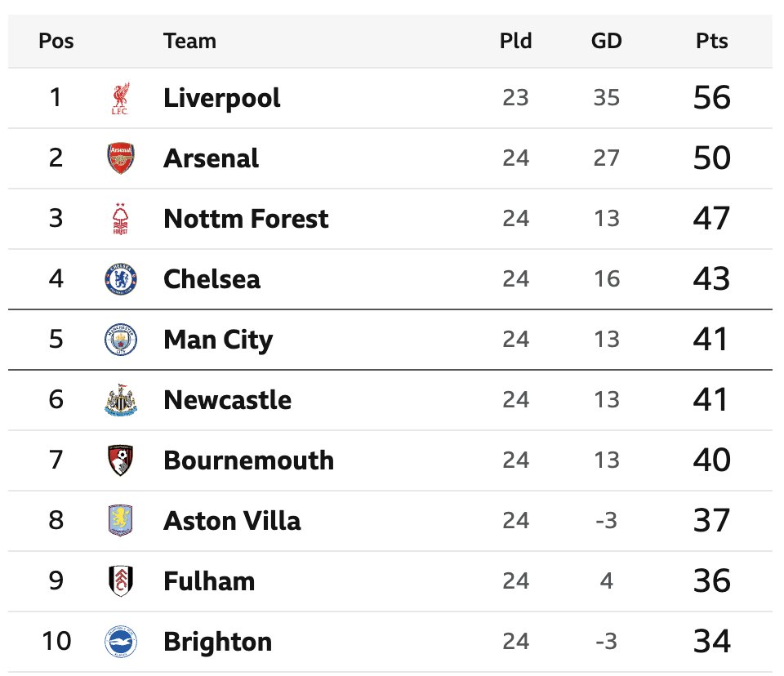
Task: Click the Chelsea club crest
Action: tap(121, 279)
